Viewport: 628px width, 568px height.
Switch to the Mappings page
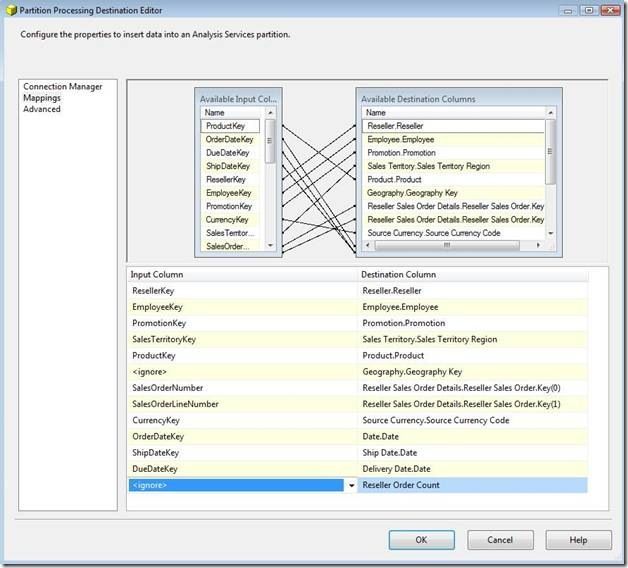click(42, 98)
